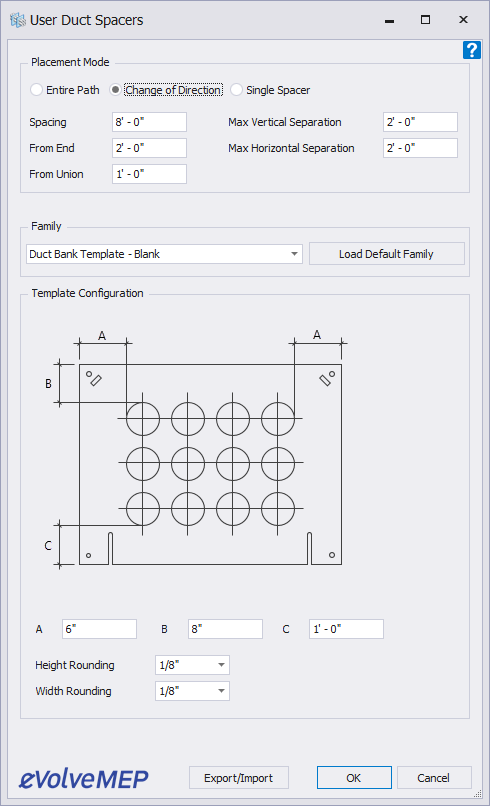Expand the Height Rounding dropdown
The height and width of the screenshot is (806, 490).
pos(192,665)
